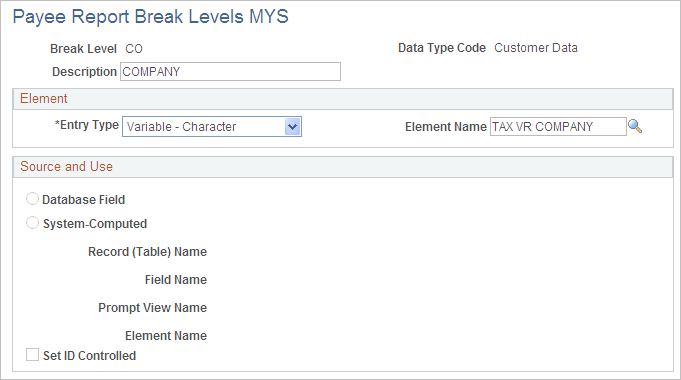Click the Element Name label in Source and Use
Image resolution: width=681 pixels, height=380 pixels.
[x=166, y=336]
